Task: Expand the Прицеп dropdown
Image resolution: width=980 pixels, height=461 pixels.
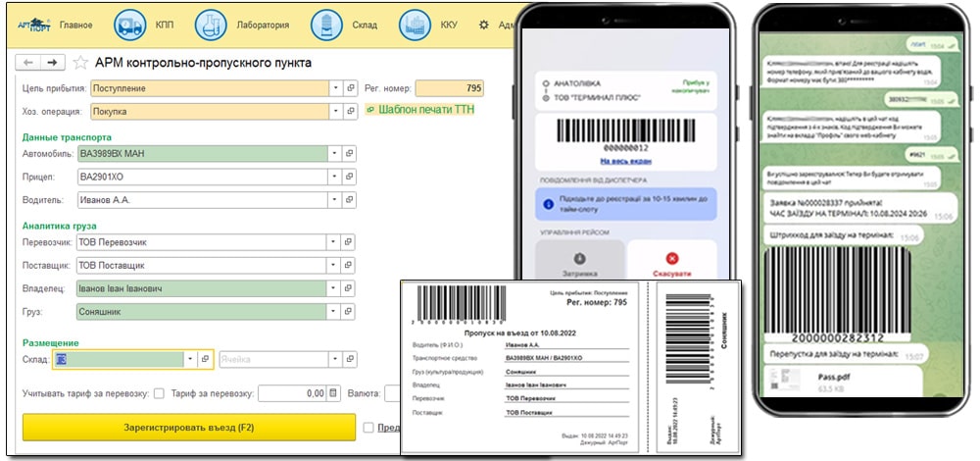Action: [x=335, y=177]
